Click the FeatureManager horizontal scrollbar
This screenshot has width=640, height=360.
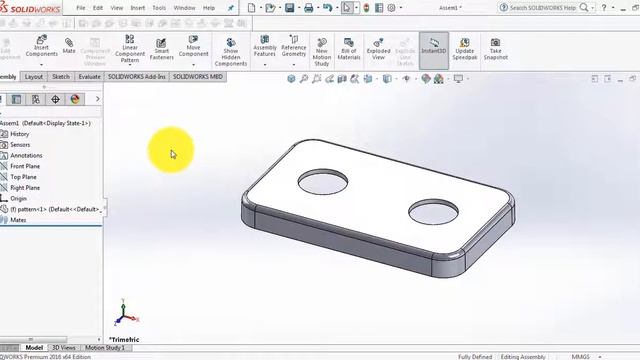point(34,339)
